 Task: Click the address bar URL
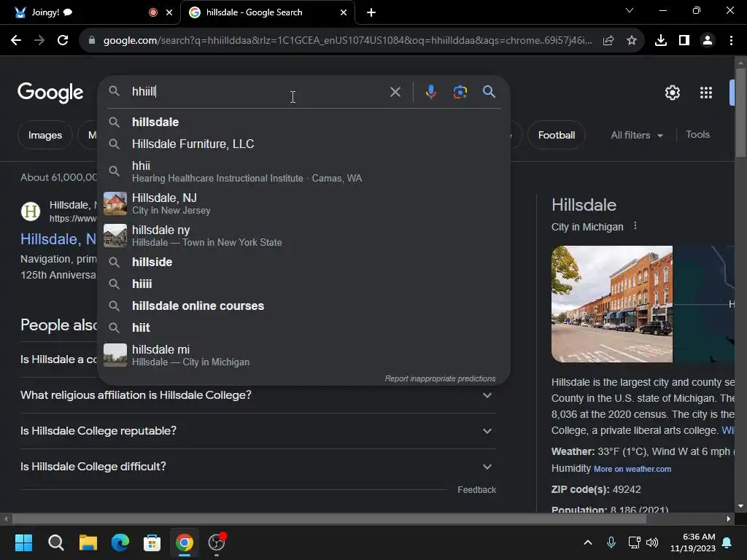[348, 41]
